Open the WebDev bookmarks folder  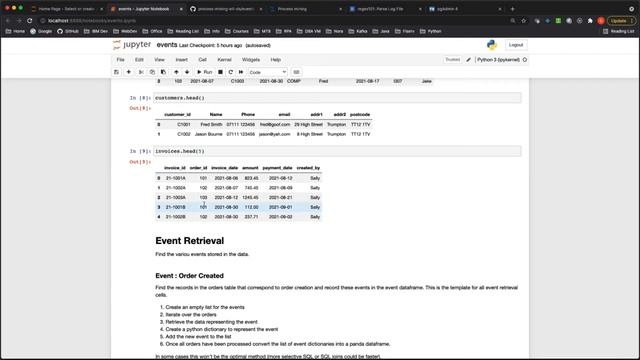[x=125, y=31]
